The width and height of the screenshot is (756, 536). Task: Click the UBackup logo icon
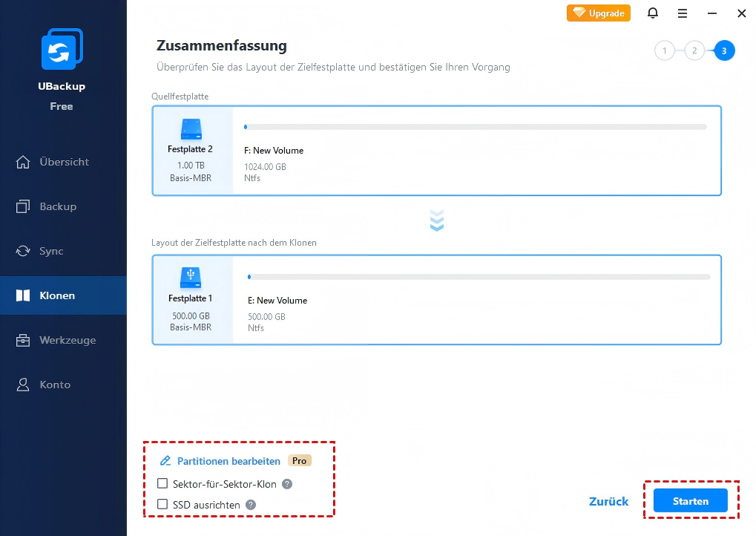tap(62, 51)
